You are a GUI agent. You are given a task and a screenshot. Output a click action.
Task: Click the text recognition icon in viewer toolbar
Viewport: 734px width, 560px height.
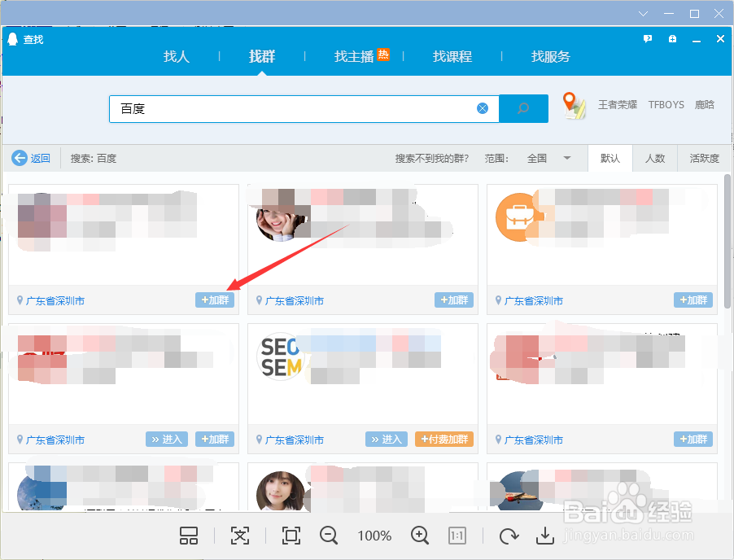[240, 536]
